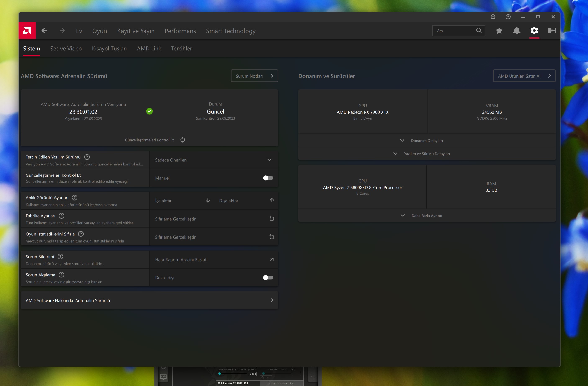Image resolution: width=588 pixels, height=386 pixels.
Task: Toggle the Sorun Algılama Devre dışı switch
Action: [x=268, y=278]
